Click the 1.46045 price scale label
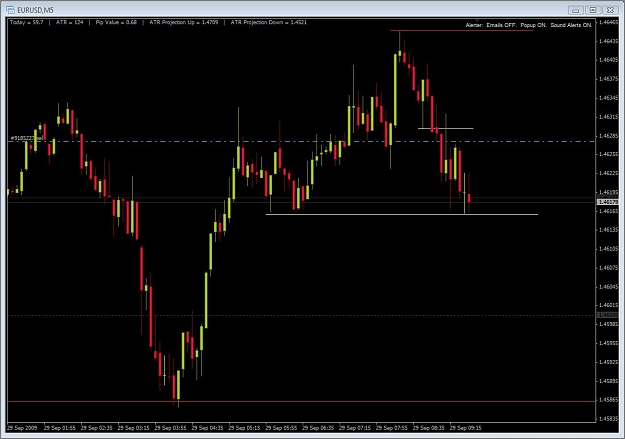Screen dimensions: 625x439 point(608,287)
